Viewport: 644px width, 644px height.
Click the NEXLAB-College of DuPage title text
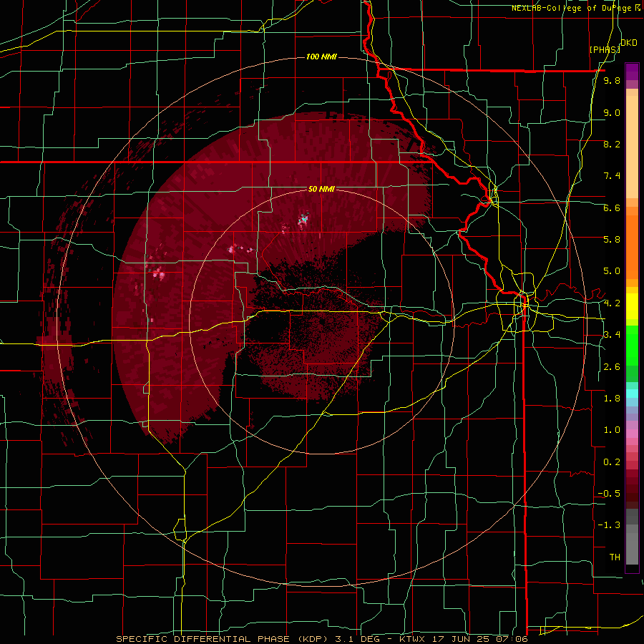coord(571,8)
